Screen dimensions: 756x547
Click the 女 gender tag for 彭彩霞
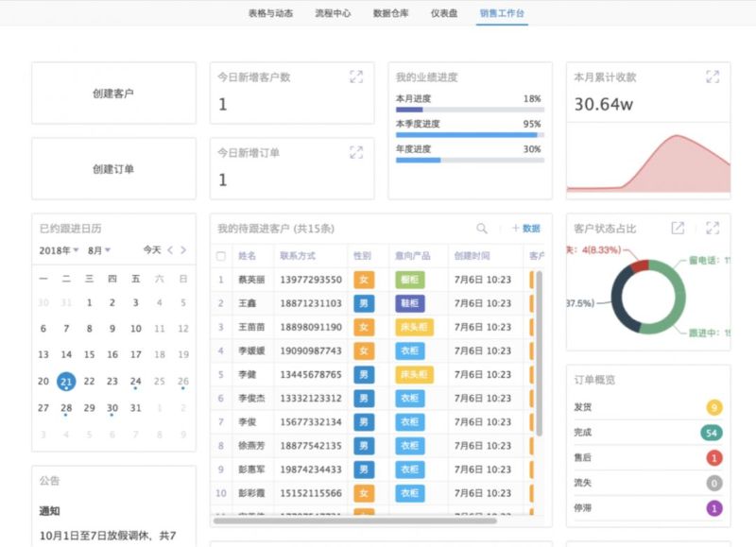364,493
